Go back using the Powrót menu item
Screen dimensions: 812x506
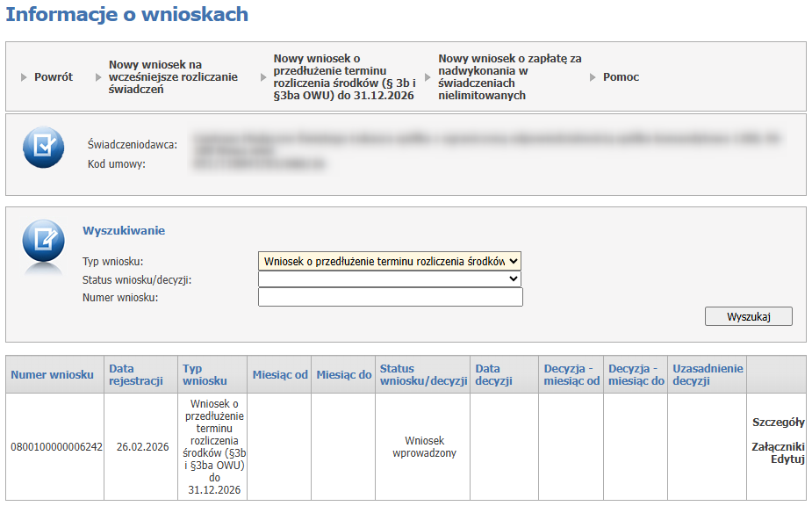pyautogui.click(x=53, y=77)
